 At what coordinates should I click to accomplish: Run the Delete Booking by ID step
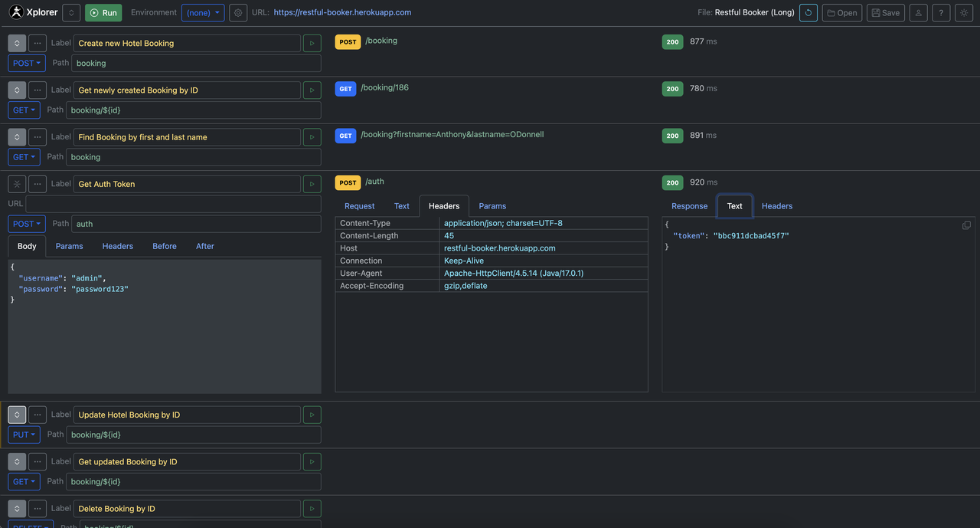(x=312, y=508)
